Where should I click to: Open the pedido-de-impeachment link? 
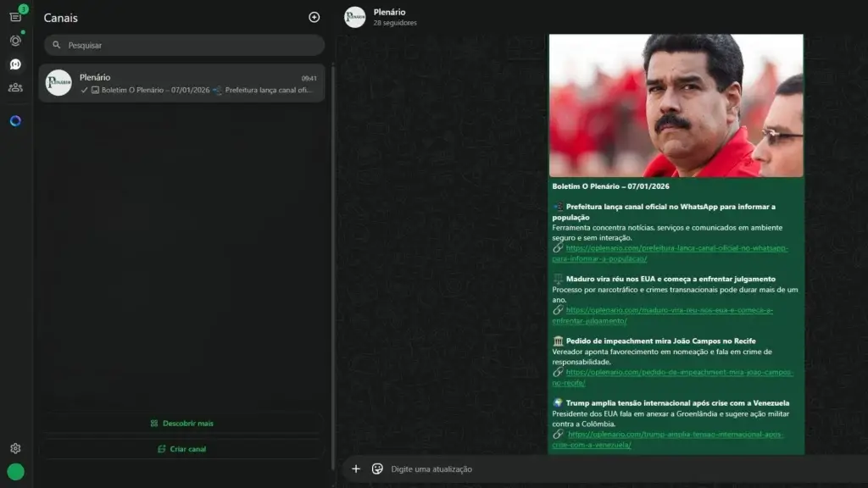(679, 372)
